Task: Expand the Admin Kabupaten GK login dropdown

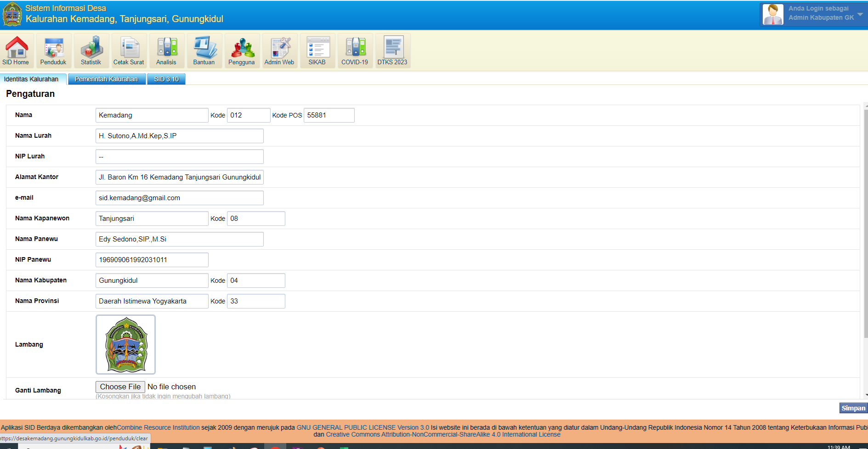Action: [860, 14]
